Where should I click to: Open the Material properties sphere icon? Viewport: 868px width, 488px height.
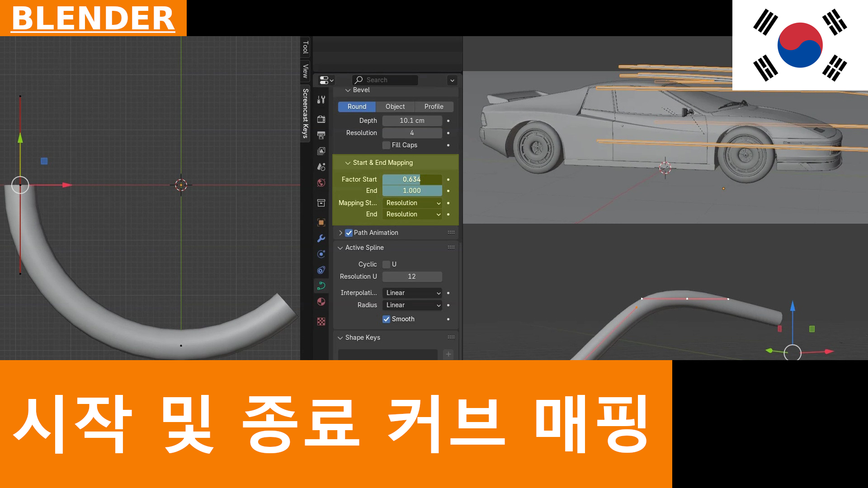321,301
